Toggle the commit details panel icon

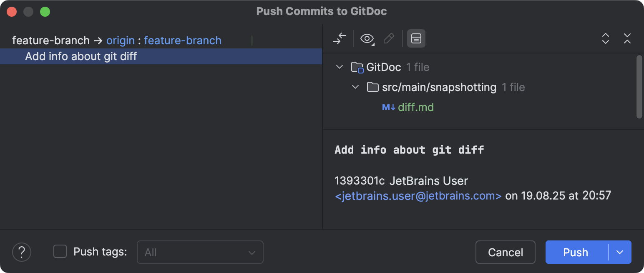(x=416, y=38)
